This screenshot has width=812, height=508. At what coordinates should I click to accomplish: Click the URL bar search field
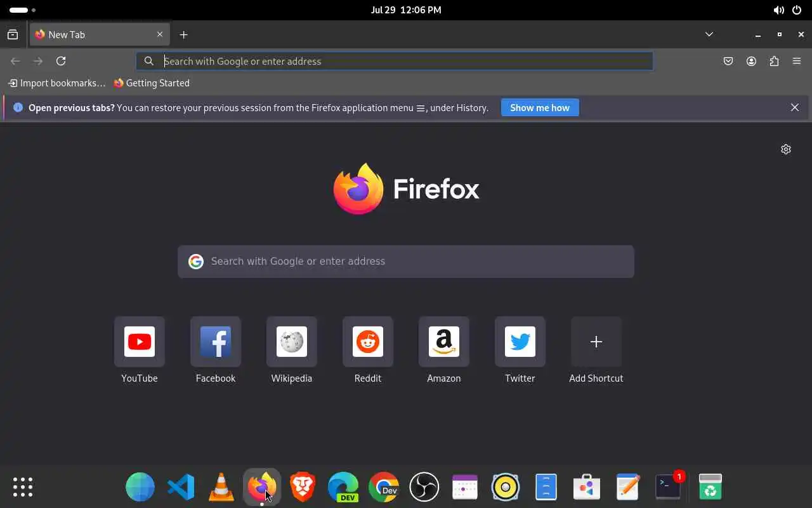click(x=395, y=61)
